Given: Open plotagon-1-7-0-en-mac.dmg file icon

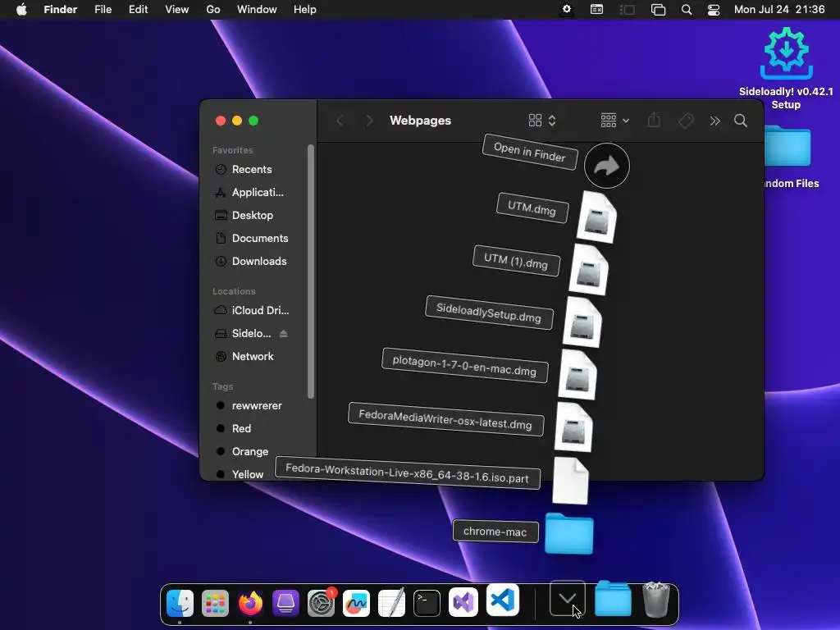Looking at the screenshot, I should (577, 374).
